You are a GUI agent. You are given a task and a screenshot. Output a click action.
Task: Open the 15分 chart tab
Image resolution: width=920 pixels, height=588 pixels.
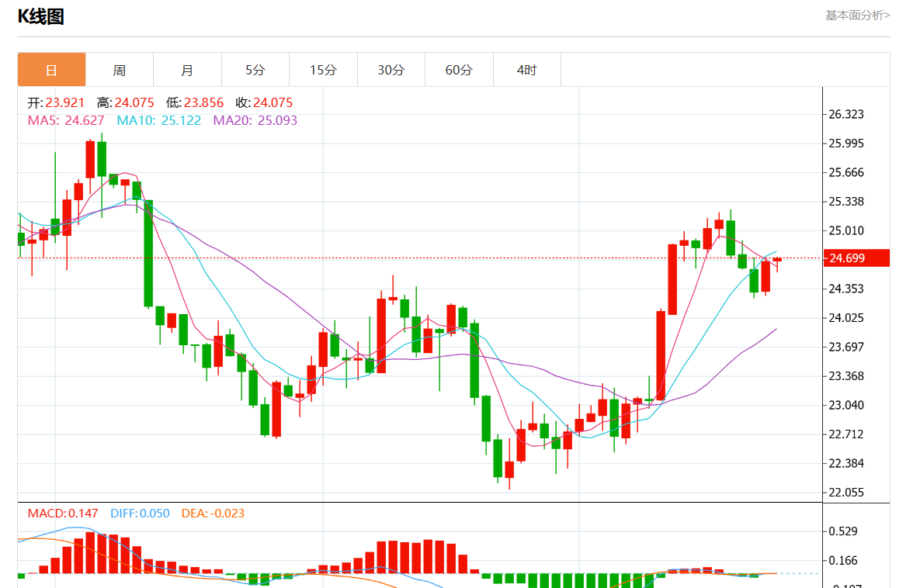click(323, 70)
